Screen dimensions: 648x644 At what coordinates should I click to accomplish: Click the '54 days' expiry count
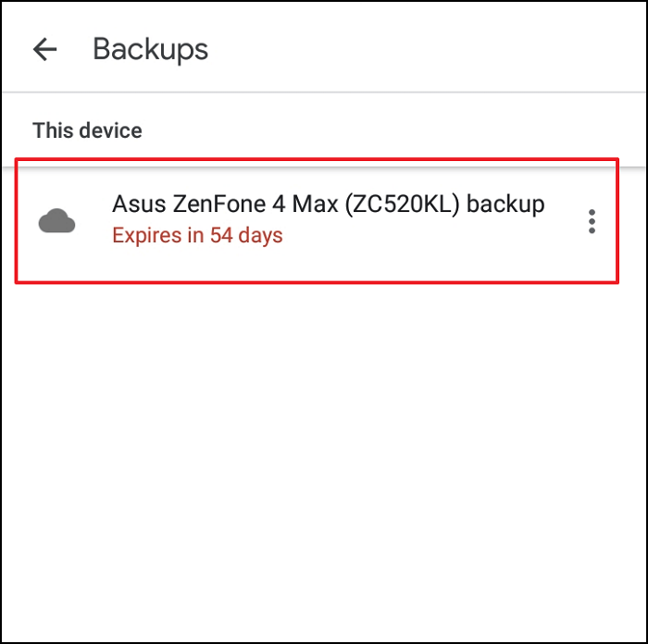click(x=246, y=236)
